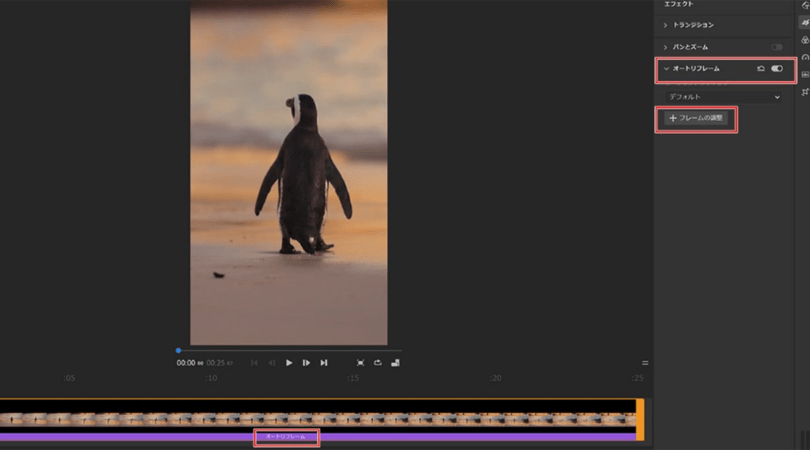810x450 pixels.
Task: Jump to the end of the clip
Action: (324, 363)
